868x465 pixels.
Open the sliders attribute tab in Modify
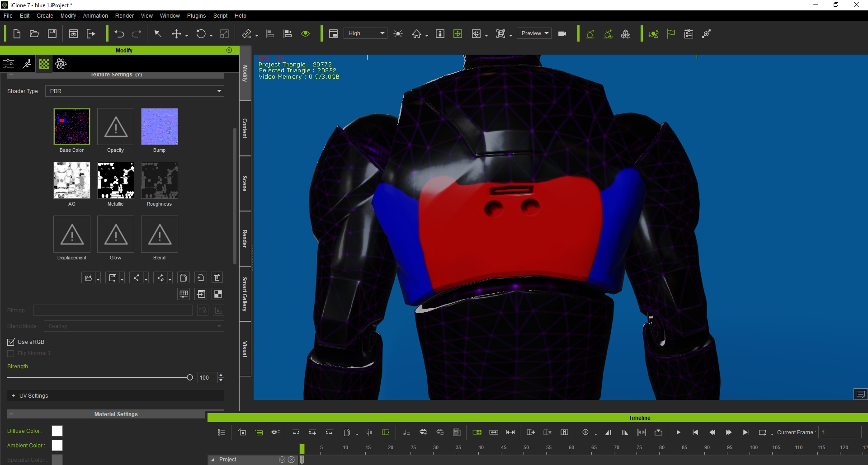(x=9, y=64)
